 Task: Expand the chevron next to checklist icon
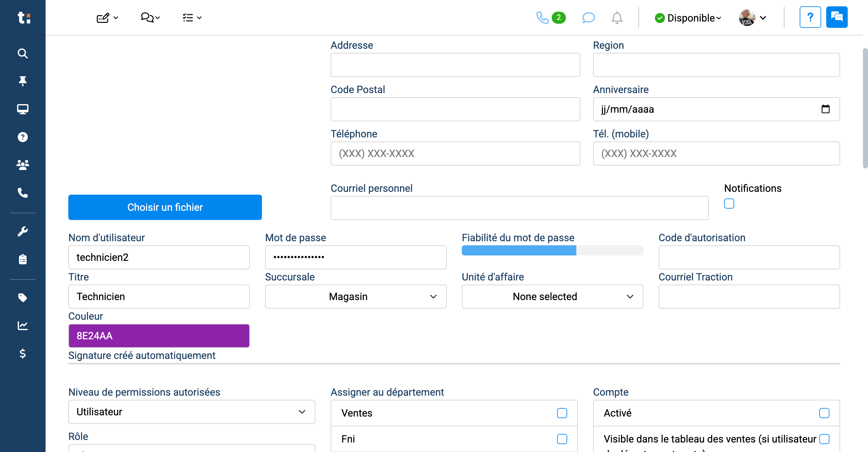[x=199, y=18]
